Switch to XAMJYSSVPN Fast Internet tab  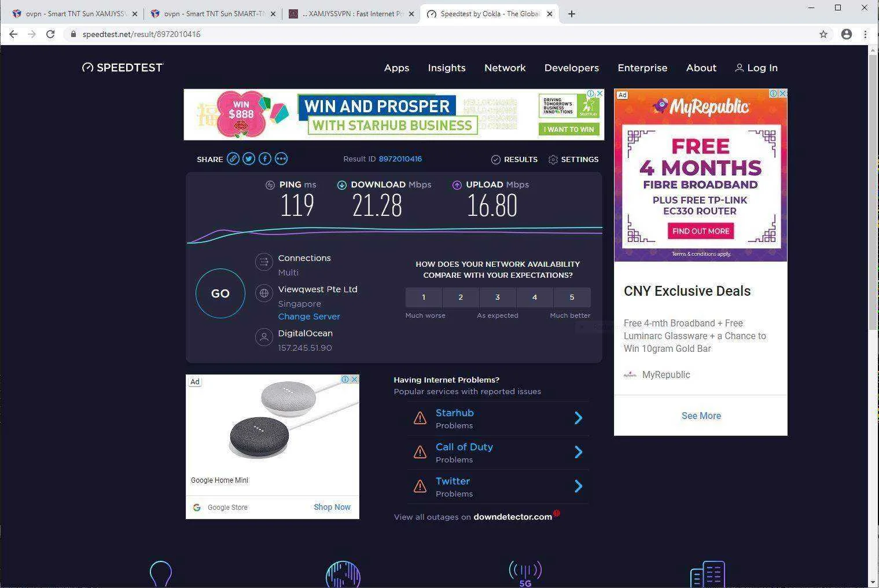[351, 14]
